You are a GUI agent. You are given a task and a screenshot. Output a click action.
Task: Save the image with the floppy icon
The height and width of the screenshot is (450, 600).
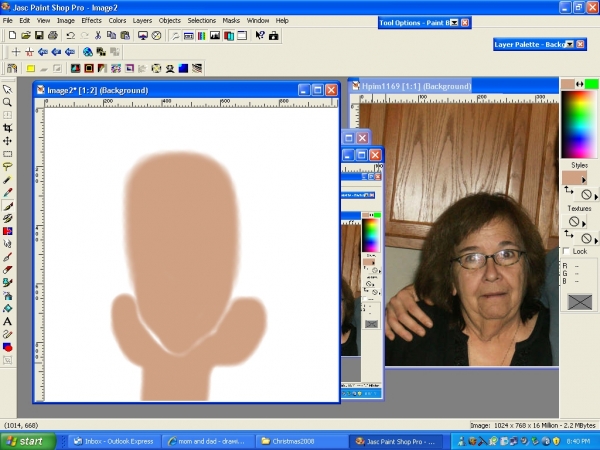tap(39, 36)
